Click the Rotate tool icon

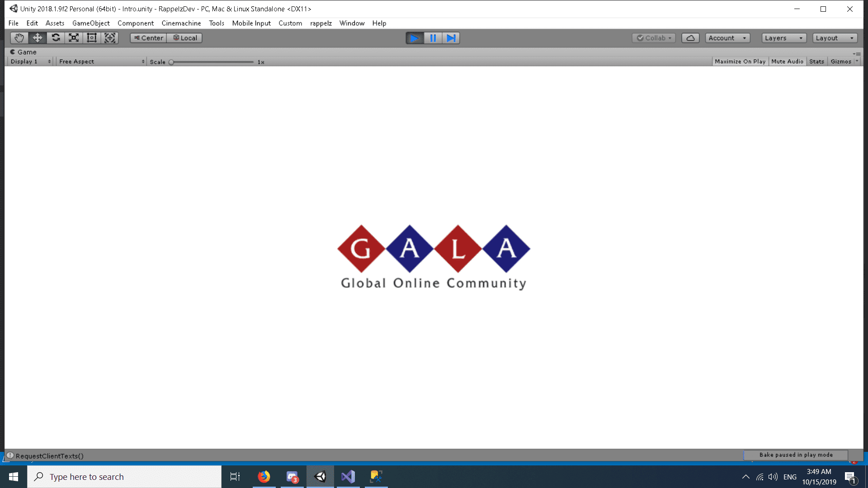point(56,38)
